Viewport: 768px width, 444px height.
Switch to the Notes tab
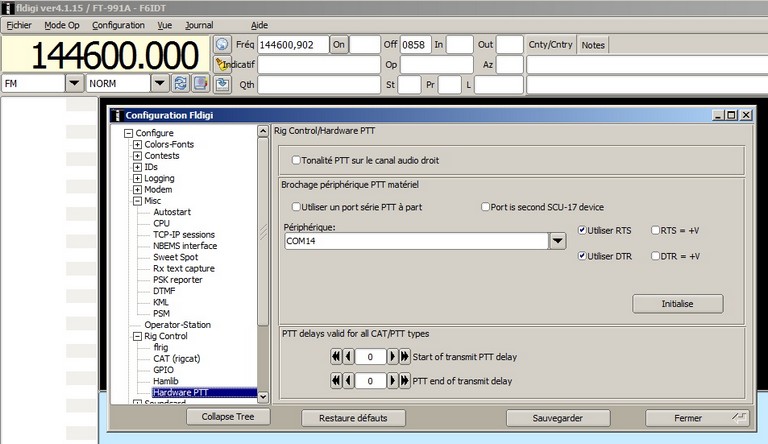click(593, 45)
